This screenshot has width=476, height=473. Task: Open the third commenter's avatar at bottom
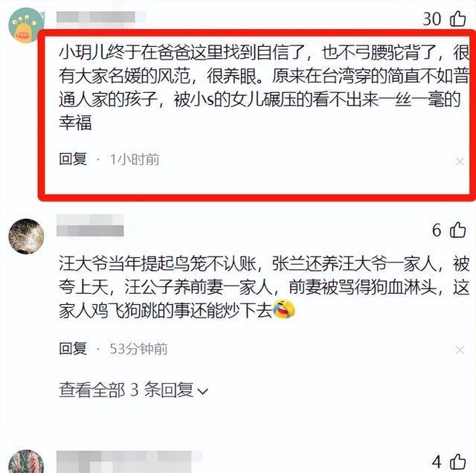click(x=26, y=461)
